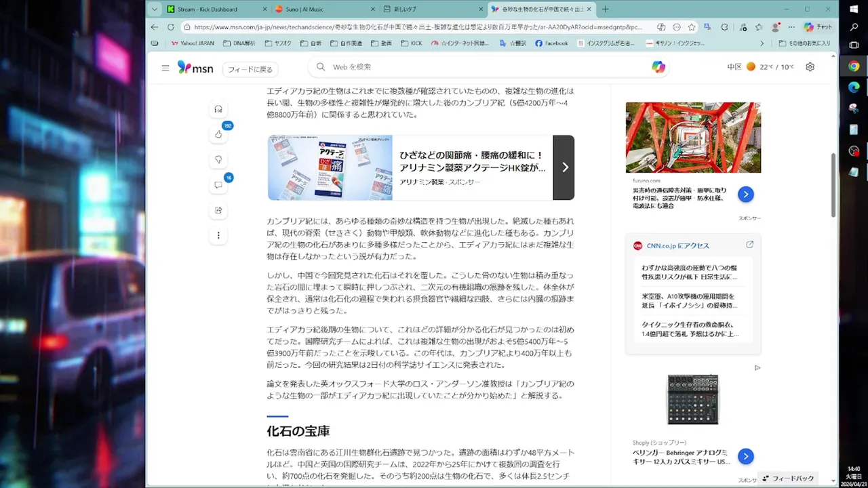Viewport: 868px width, 488px height.
Task: Show more bookmarks with the chevron
Action: 762,43
